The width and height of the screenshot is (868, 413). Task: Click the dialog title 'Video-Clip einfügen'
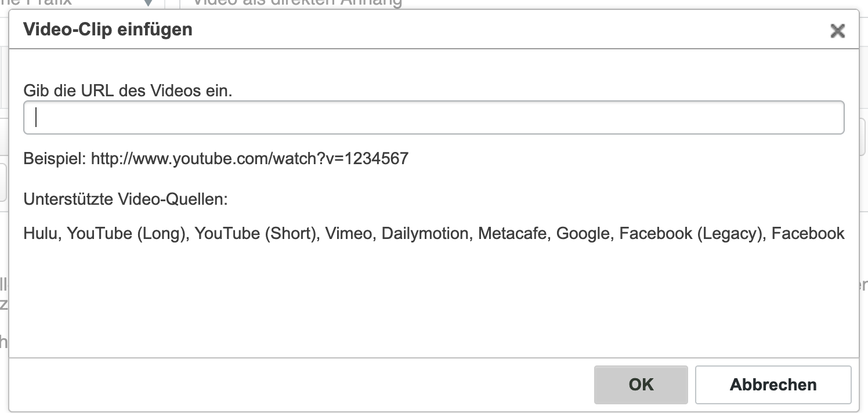[x=107, y=30]
